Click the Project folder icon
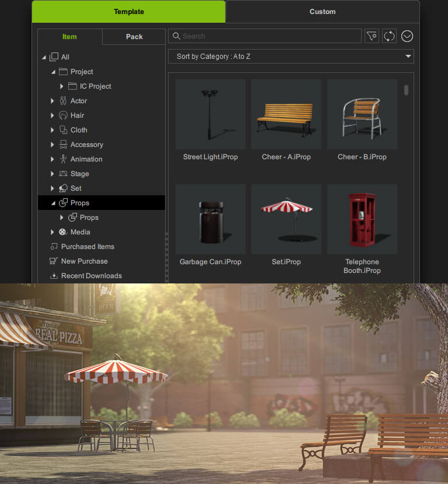 [x=64, y=72]
